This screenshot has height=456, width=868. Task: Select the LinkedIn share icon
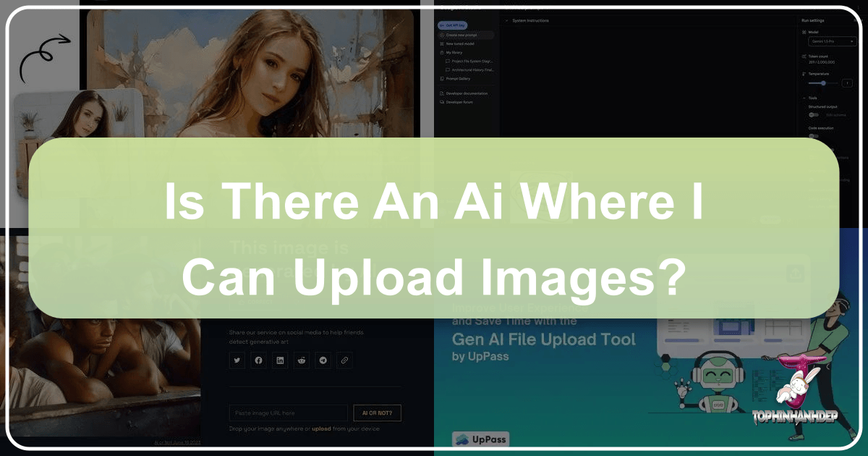click(280, 360)
